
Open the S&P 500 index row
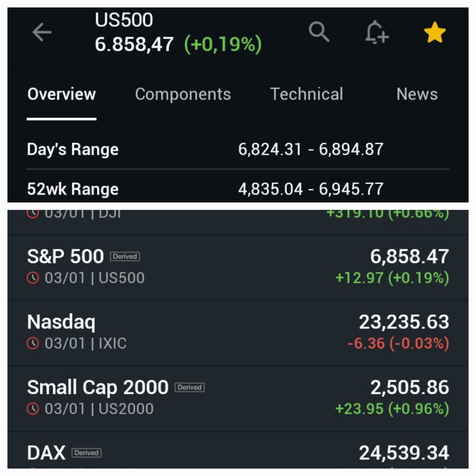pos(238,267)
